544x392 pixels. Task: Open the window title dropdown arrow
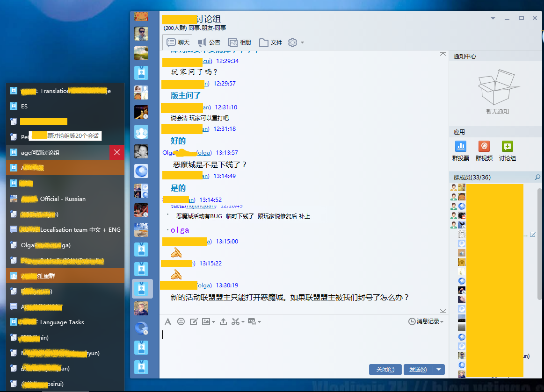[493, 18]
